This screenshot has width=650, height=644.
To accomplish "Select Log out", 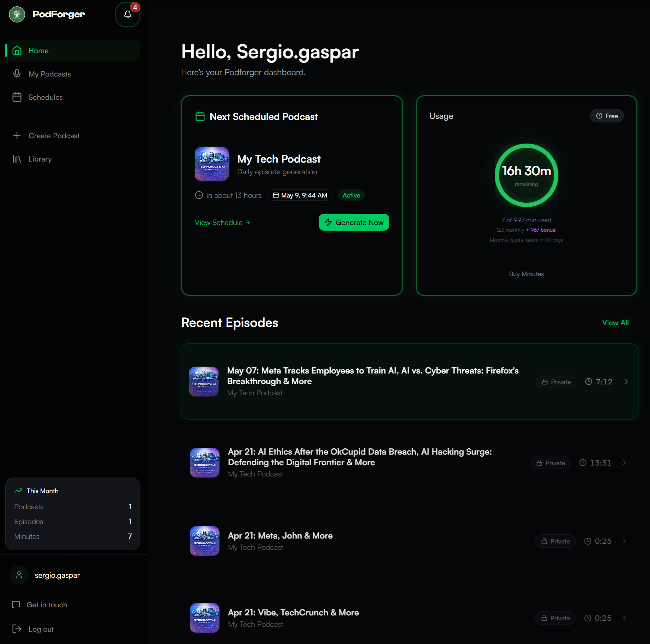I will tap(33, 629).
